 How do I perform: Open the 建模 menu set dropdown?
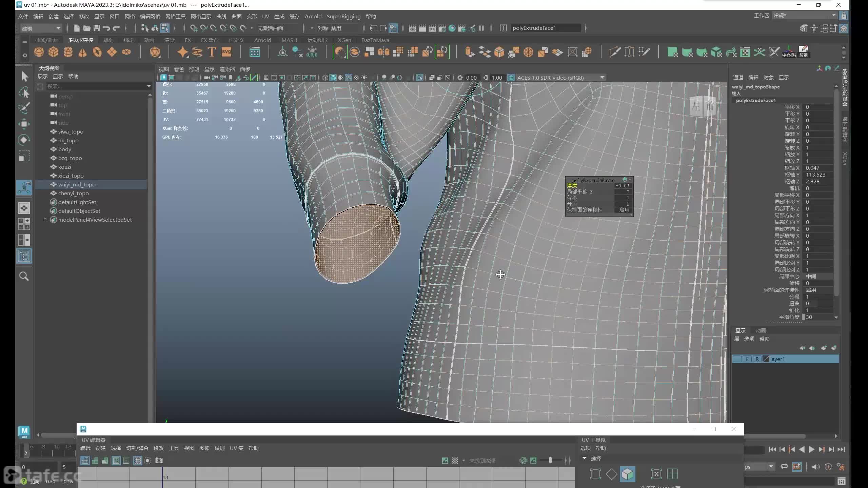point(41,28)
